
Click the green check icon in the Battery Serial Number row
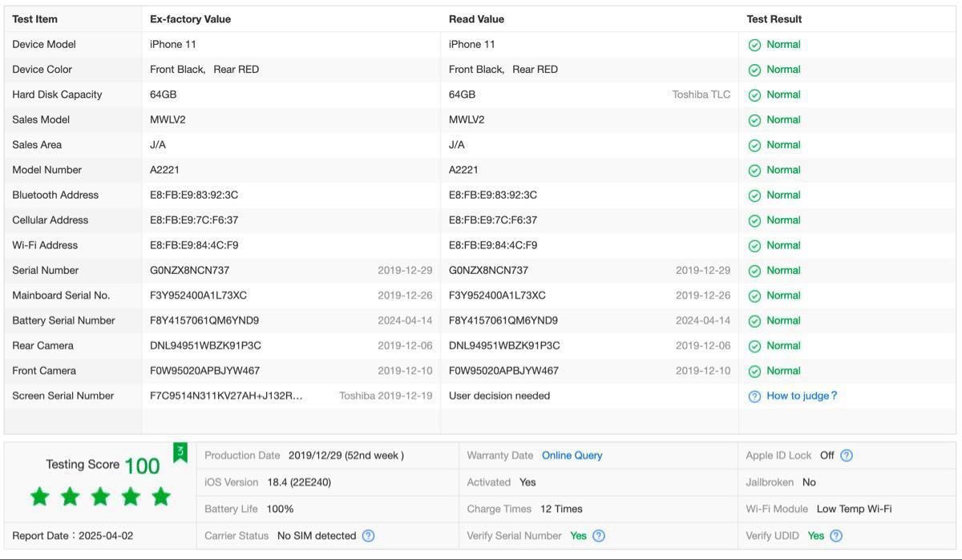(754, 320)
